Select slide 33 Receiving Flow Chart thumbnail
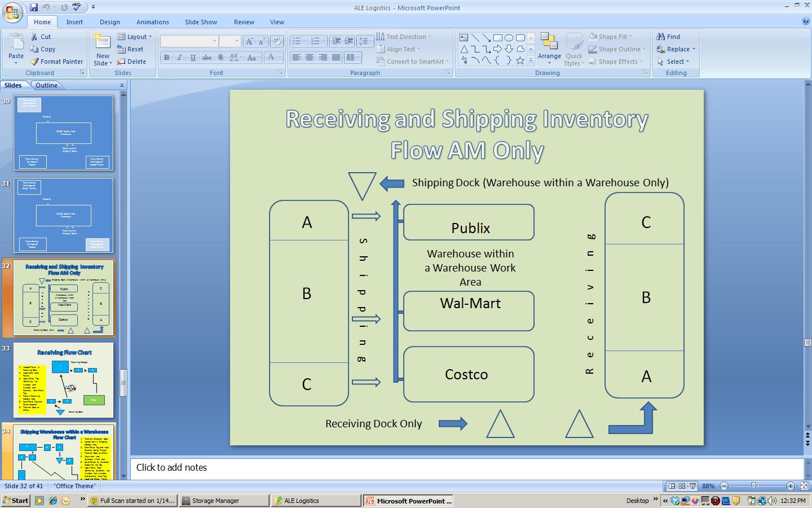 [x=62, y=381]
